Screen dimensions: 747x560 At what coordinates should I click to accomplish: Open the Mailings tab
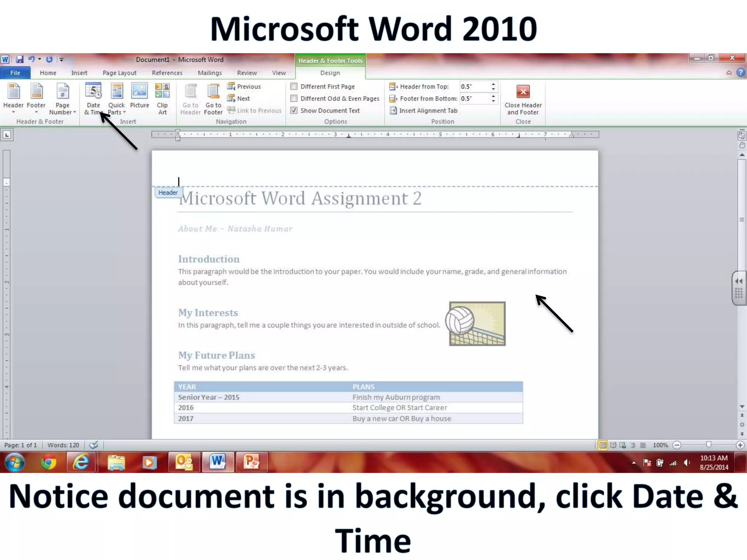click(210, 73)
